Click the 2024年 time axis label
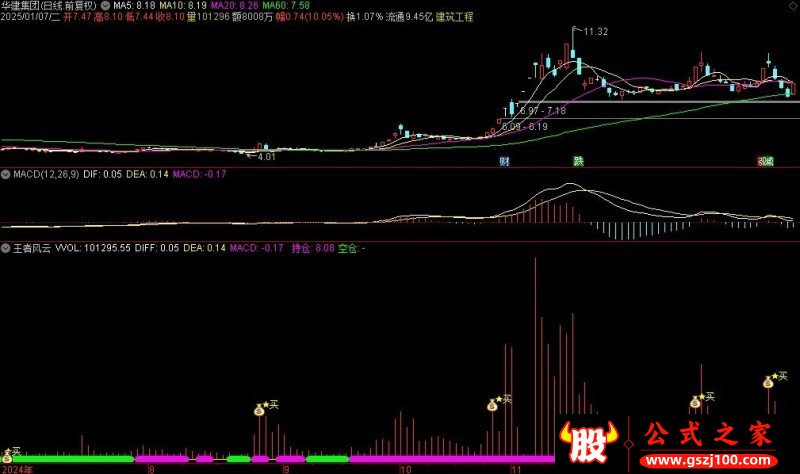Image resolution: width=800 pixels, height=474 pixels. pyautogui.click(x=16, y=469)
